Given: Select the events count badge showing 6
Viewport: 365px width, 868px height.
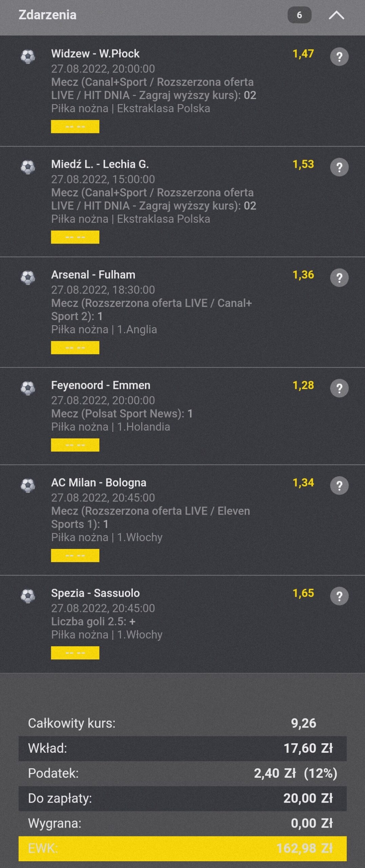Looking at the screenshot, I should [x=299, y=15].
